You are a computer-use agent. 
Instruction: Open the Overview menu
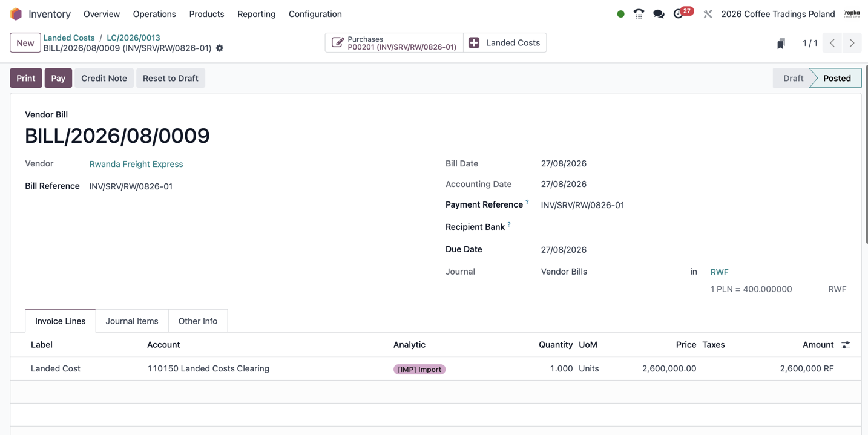tap(102, 14)
